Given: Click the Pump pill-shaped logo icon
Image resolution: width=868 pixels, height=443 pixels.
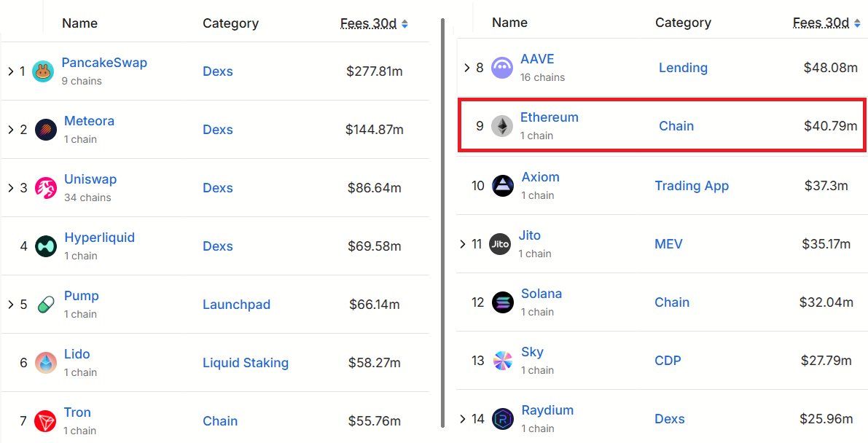Looking at the screenshot, I should point(46,305).
